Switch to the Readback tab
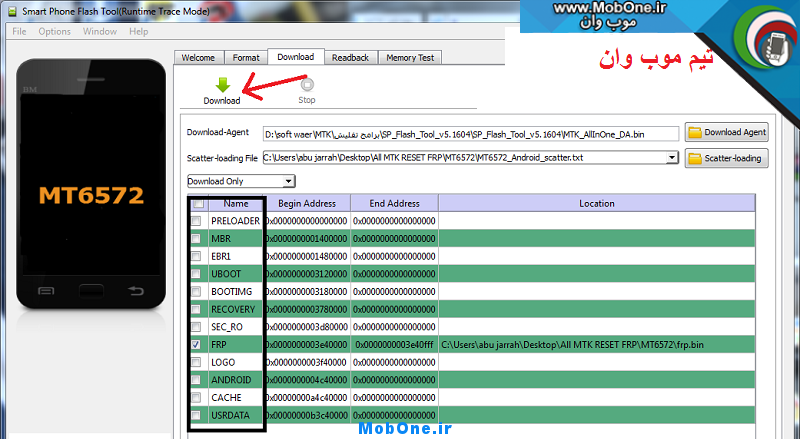The image size is (800, 439). coord(350,58)
